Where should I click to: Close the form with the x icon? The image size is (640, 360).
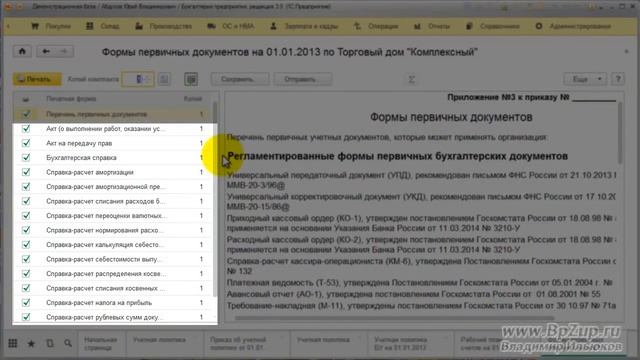(627, 52)
